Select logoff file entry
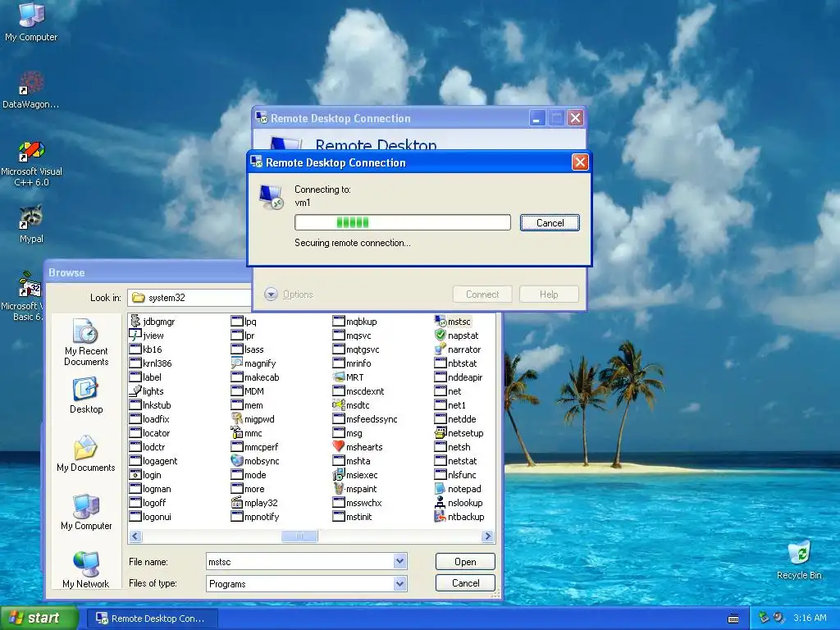This screenshot has width=840, height=630. [x=148, y=503]
